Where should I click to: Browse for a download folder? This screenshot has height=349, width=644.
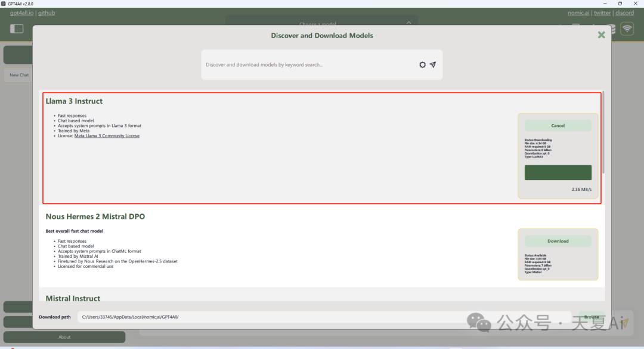(x=591, y=317)
